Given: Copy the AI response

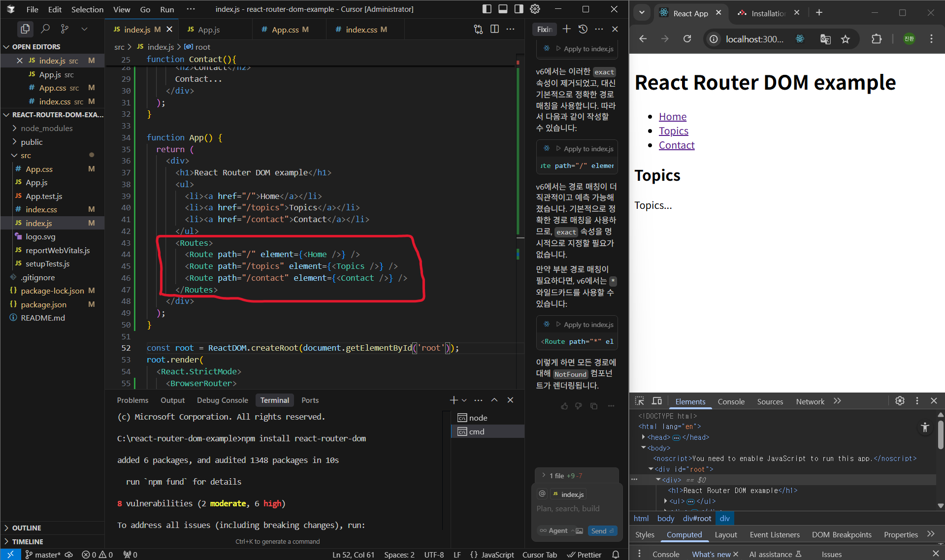Looking at the screenshot, I should (594, 406).
